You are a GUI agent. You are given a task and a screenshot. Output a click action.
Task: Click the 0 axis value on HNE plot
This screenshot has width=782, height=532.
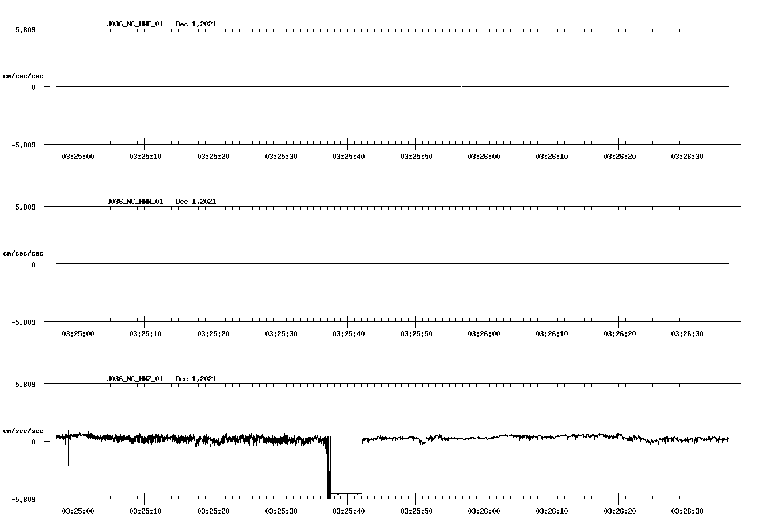pyautogui.click(x=33, y=87)
